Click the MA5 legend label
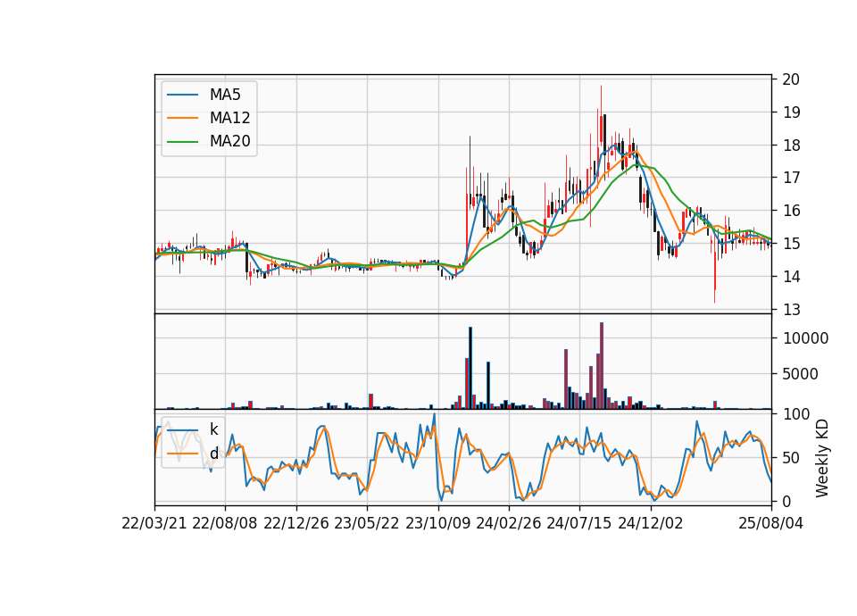Screen dimensions: 857x616 pos(225,95)
